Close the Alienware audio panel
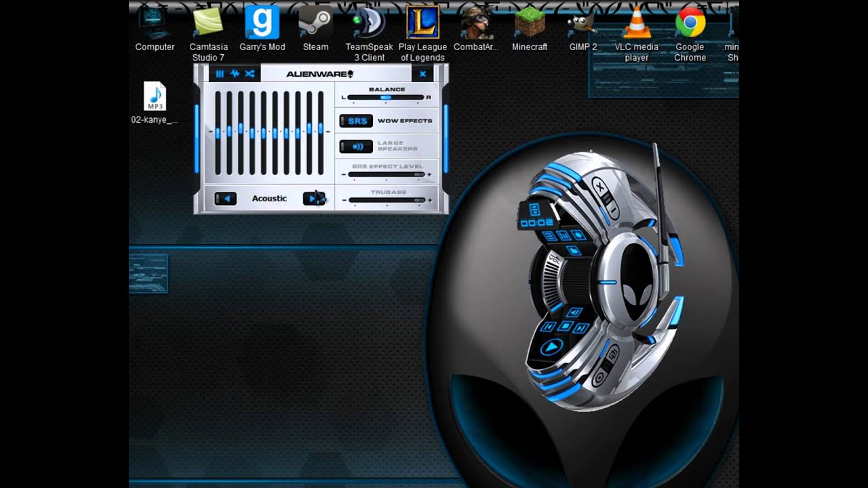The width and height of the screenshot is (868, 488). [x=422, y=74]
